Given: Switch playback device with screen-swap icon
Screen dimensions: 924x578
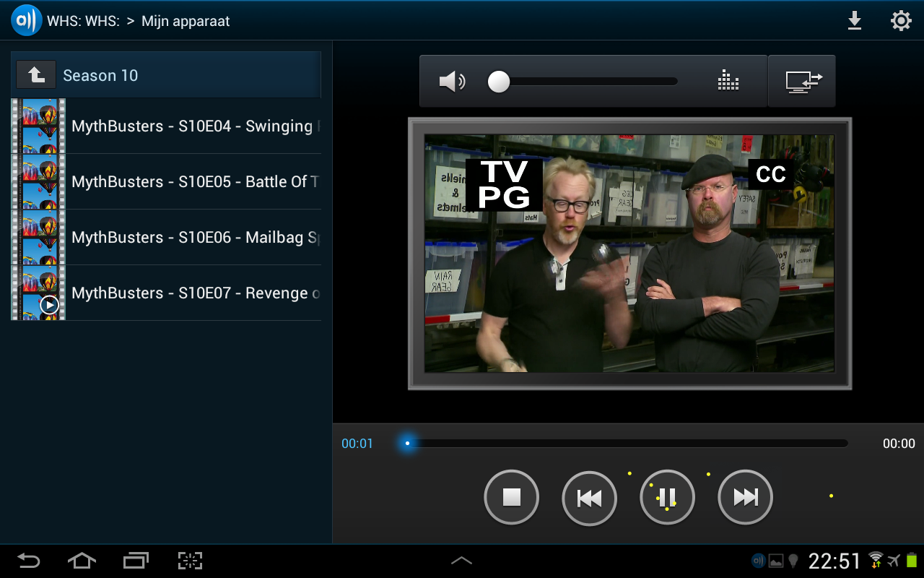Looking at the screenshot, I should click(x=802, y=81).
